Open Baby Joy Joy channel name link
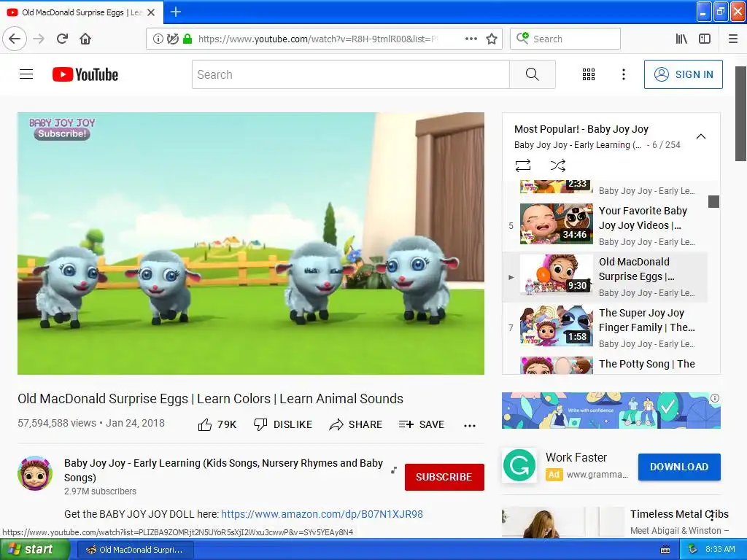Viewport: 747px width, 560px height. tap(223, 470)
